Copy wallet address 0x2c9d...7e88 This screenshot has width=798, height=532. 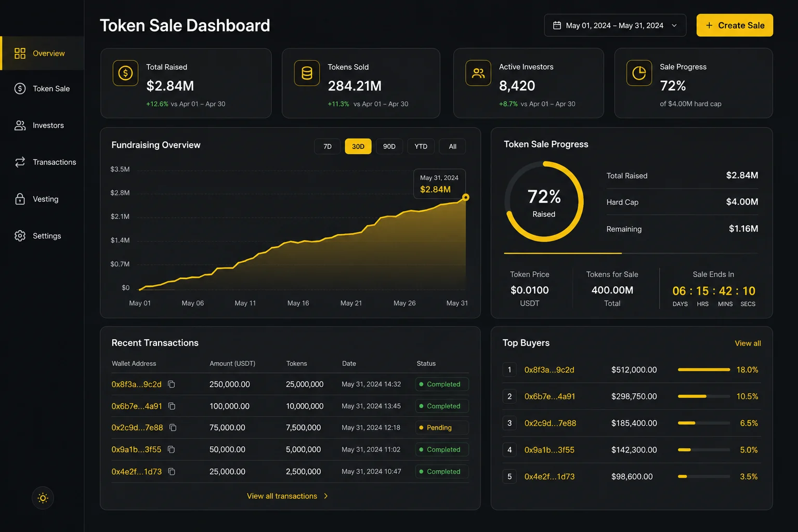(173, 428)
